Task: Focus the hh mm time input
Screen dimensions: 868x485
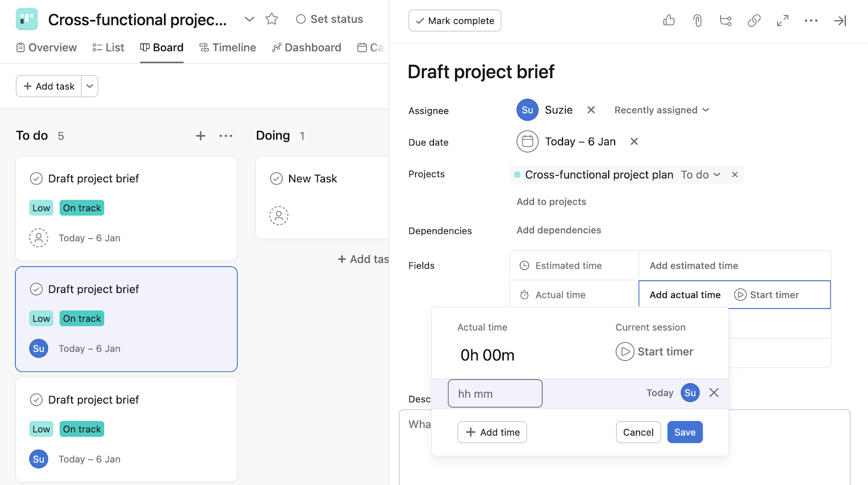Action: coord(495,393)
